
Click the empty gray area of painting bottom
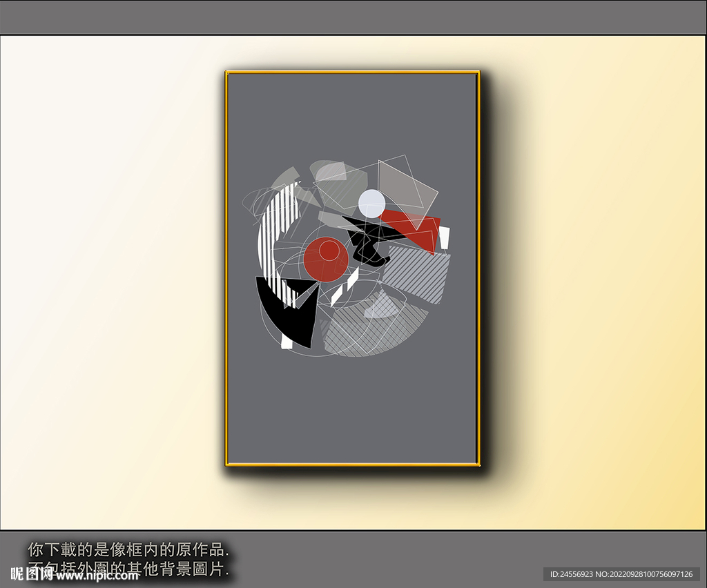coord(352,414)
